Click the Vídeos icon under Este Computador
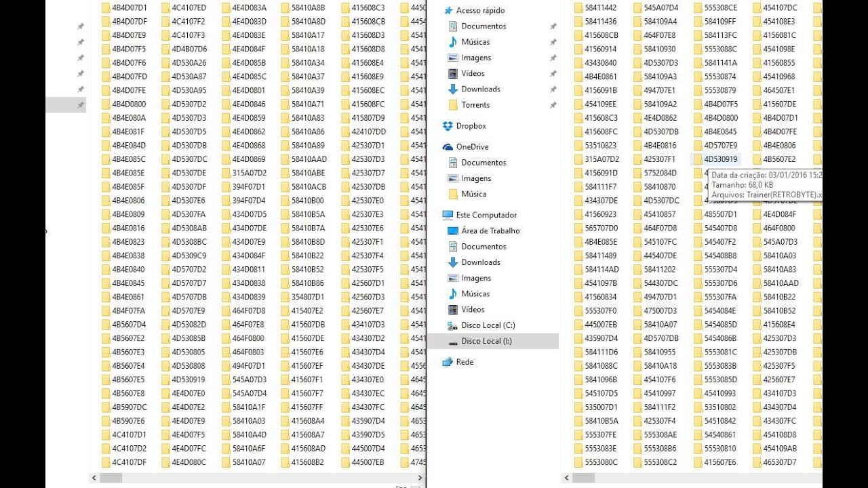868x488 pixels. tap(454, 309)
